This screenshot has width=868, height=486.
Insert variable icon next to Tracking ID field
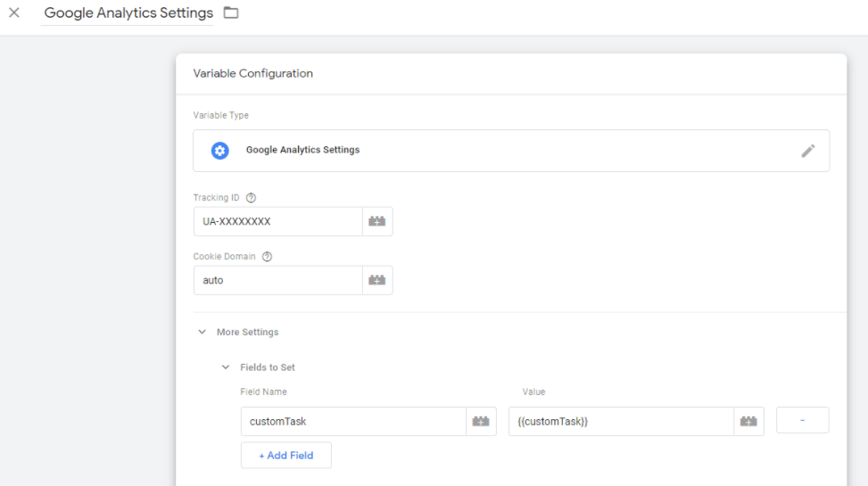pyautogui.click(x=377, y=221)
